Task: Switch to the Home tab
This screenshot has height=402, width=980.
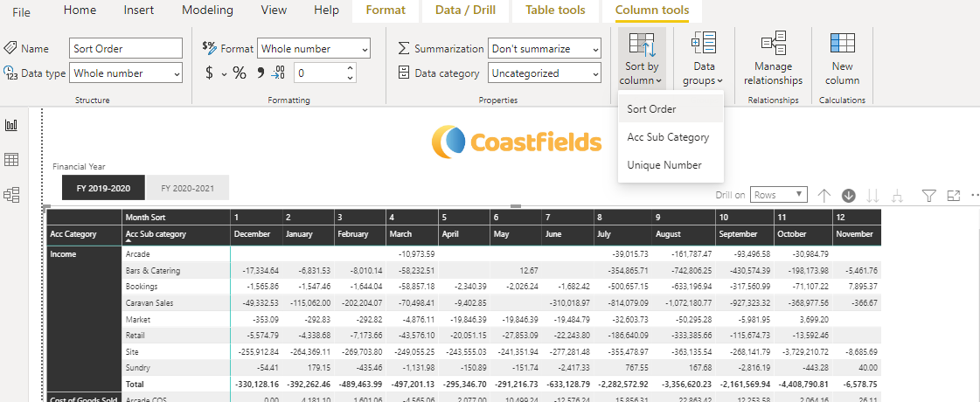Action: (80, 10)
